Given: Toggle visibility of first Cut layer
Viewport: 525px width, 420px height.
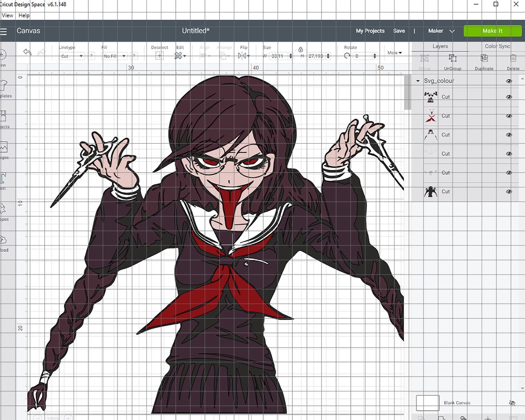Looking at the screenshot, I should tap(509, 97).
